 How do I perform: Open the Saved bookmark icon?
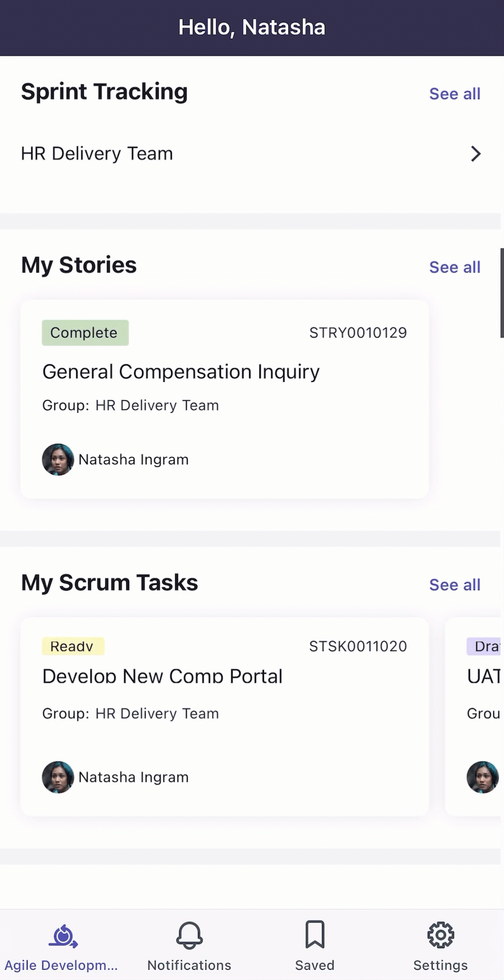coord(315,935)
